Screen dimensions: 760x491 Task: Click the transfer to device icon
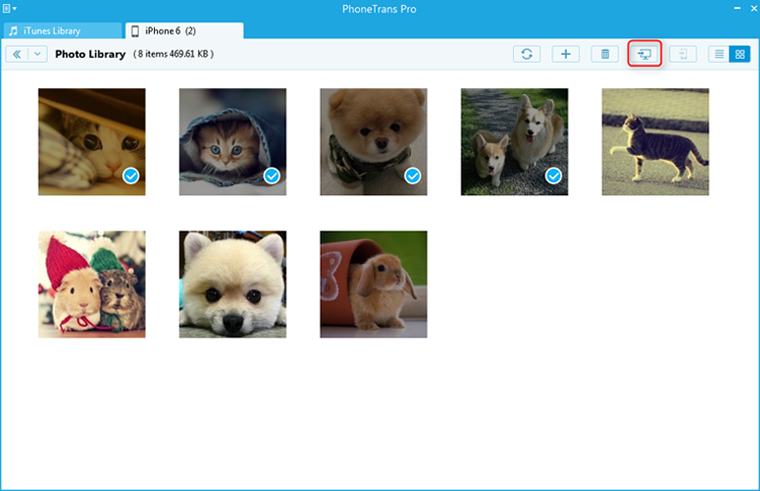683,54
